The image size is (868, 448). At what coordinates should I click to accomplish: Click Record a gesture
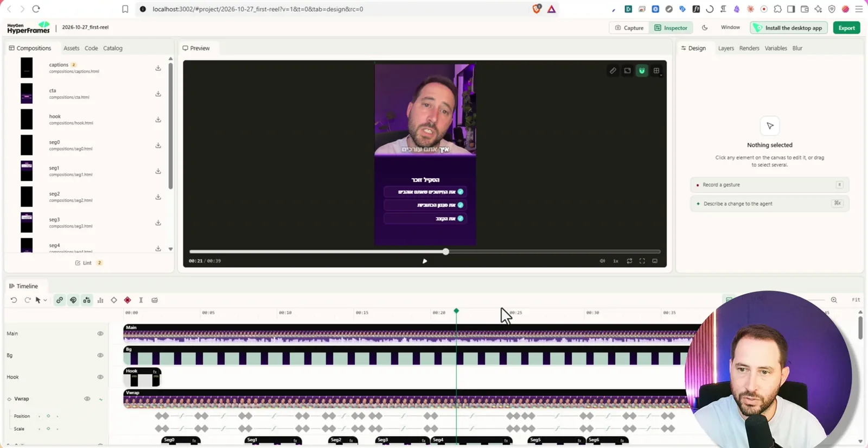click(770, 185)
